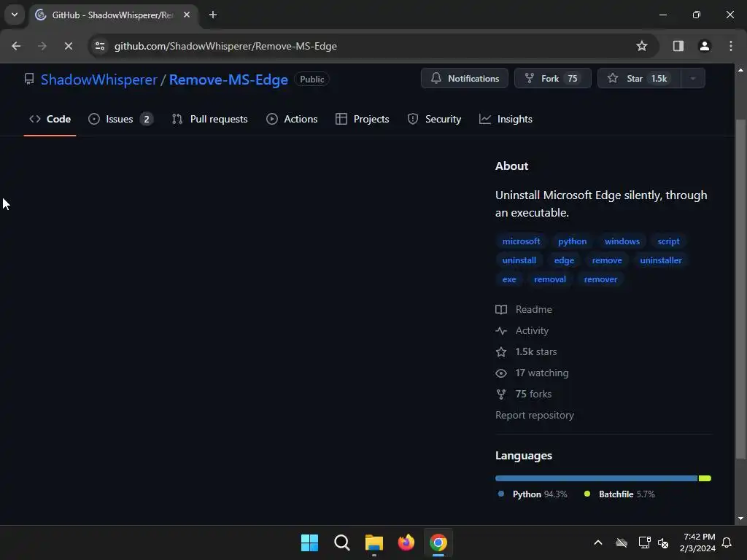Click the page vertical scrollbar thumb
Image resolution: width=747 pixels, height=560 pixels.
point(740,289)
